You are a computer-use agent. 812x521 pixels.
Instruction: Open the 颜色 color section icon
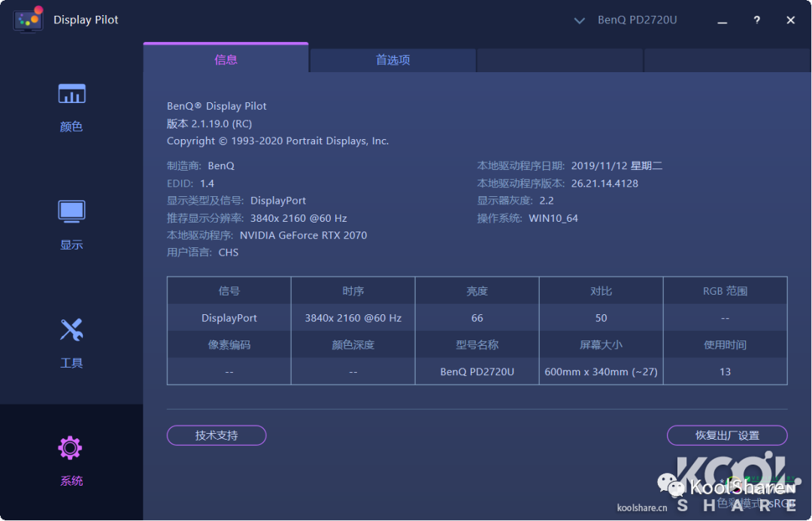[x=71, y=94]
